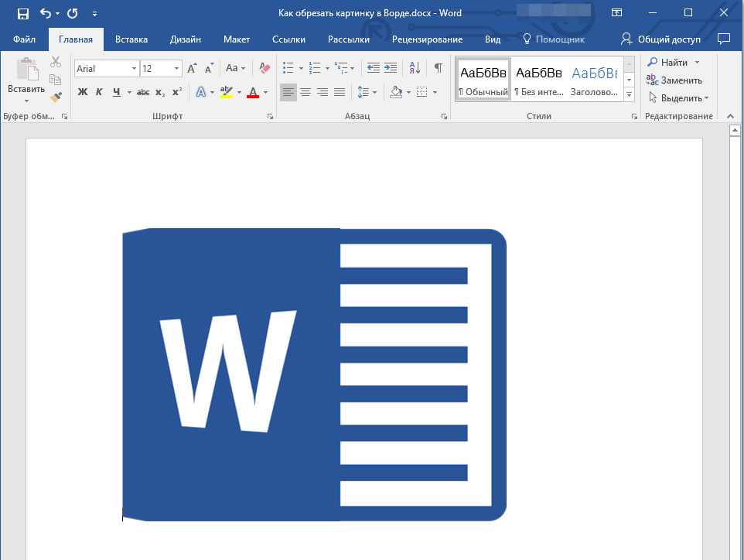Open text effects A icon
Image resolution: width=744 pixels, height=560 pixels.
click(x=201, y=92)
